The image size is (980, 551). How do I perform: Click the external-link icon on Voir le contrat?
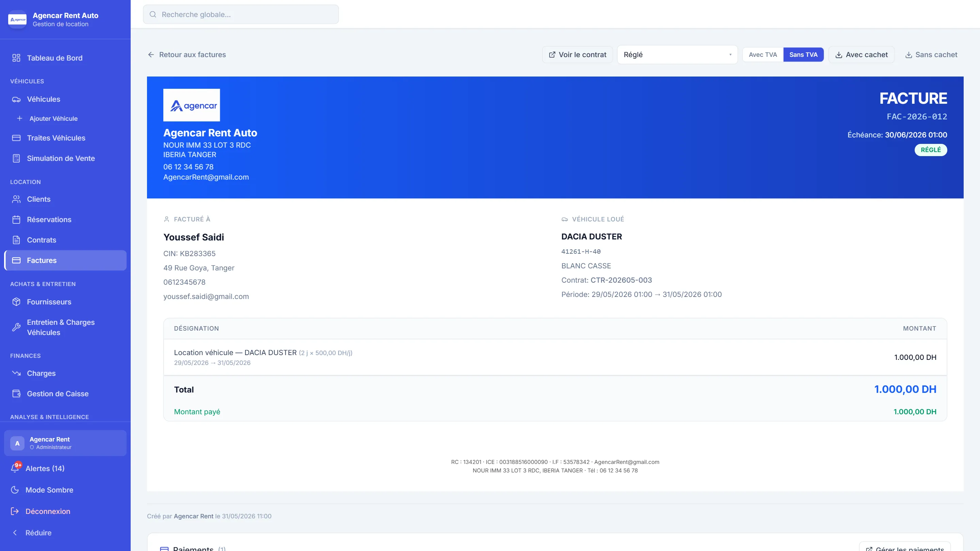pos(552,55)
